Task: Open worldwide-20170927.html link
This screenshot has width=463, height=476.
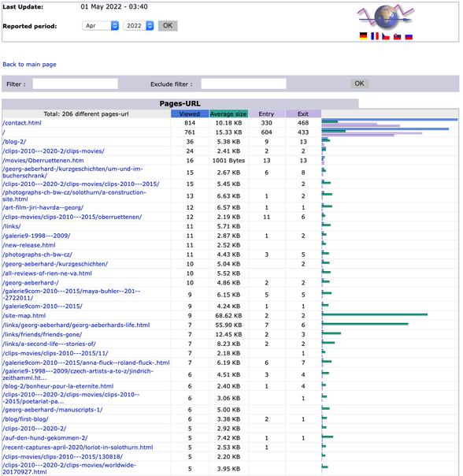Action: (69, 469)
